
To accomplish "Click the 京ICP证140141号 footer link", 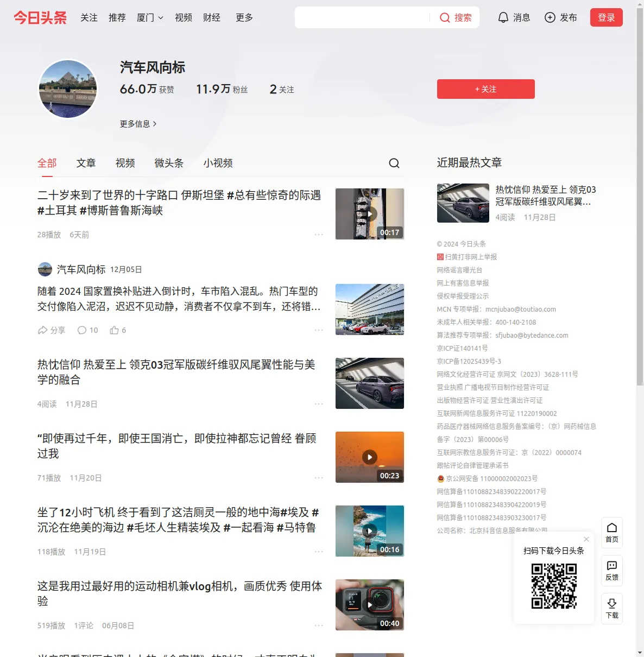I will tap(462, 348).
